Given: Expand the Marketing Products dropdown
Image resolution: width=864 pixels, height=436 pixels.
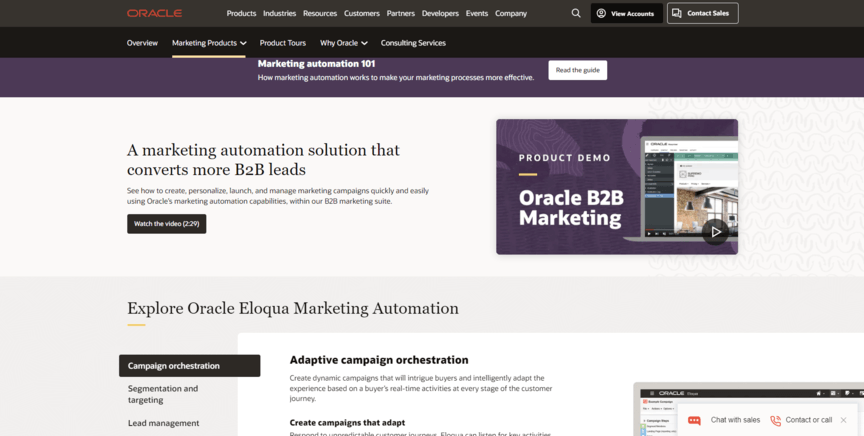Looking at the screenshot, I should pyautogui.click(x=209, y=43).
